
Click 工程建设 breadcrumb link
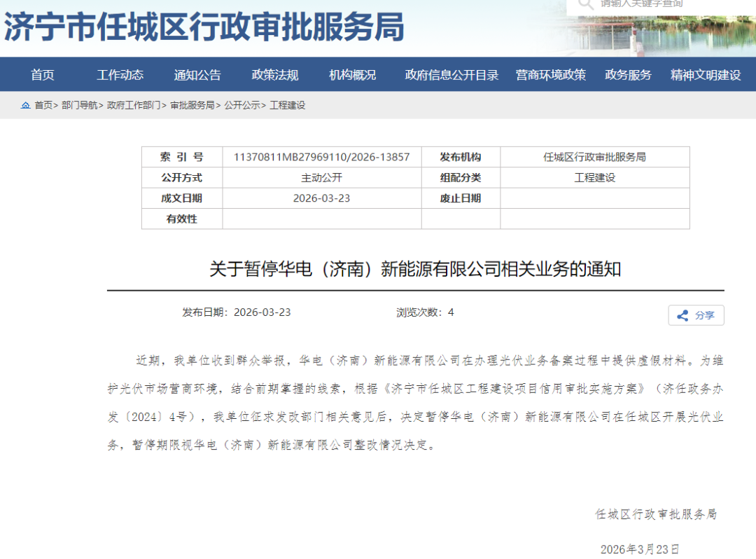click(x=288, y=106)
